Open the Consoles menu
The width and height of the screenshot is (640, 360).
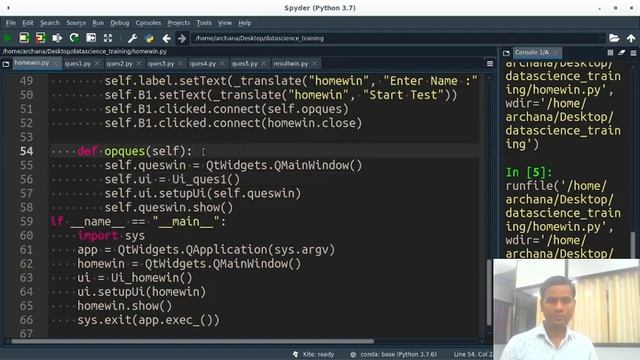[x=148, y=23]
